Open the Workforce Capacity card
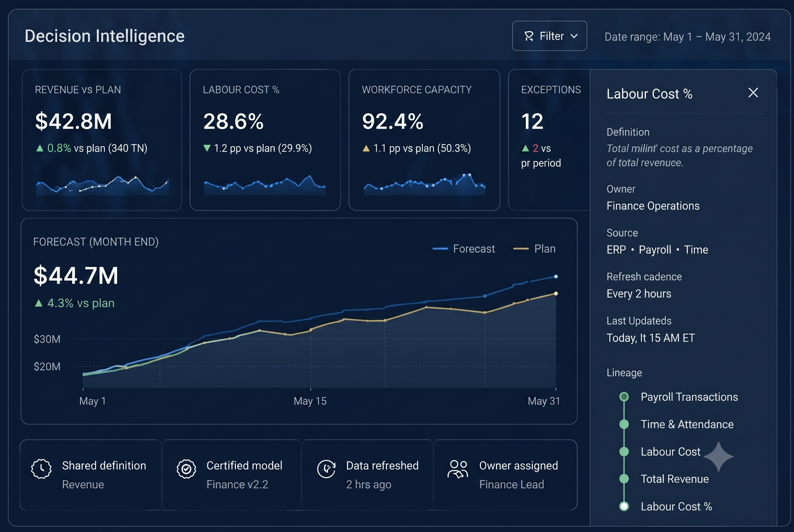This screenshot has width=794, height=532. pos(424,140)
